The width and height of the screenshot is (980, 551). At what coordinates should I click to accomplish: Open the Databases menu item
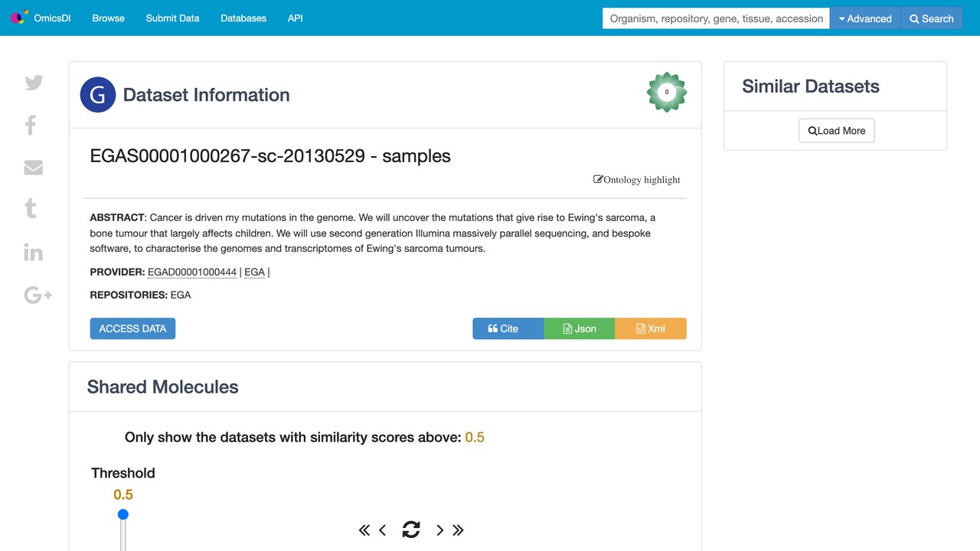(243, 18)
